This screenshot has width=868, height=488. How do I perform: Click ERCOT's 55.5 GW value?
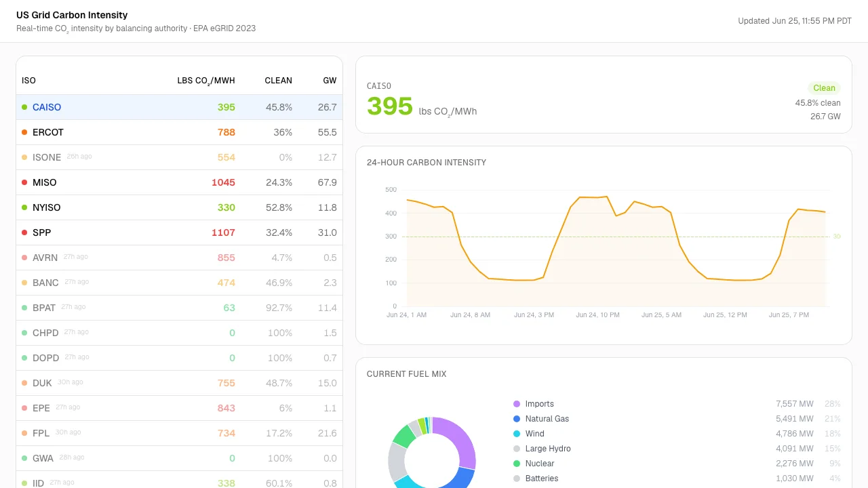pos(328,132)
